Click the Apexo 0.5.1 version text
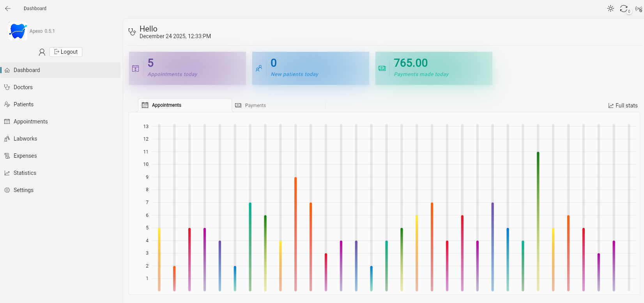Image resolution: width=644 pixels, height=303 pixels. point(42,31)
